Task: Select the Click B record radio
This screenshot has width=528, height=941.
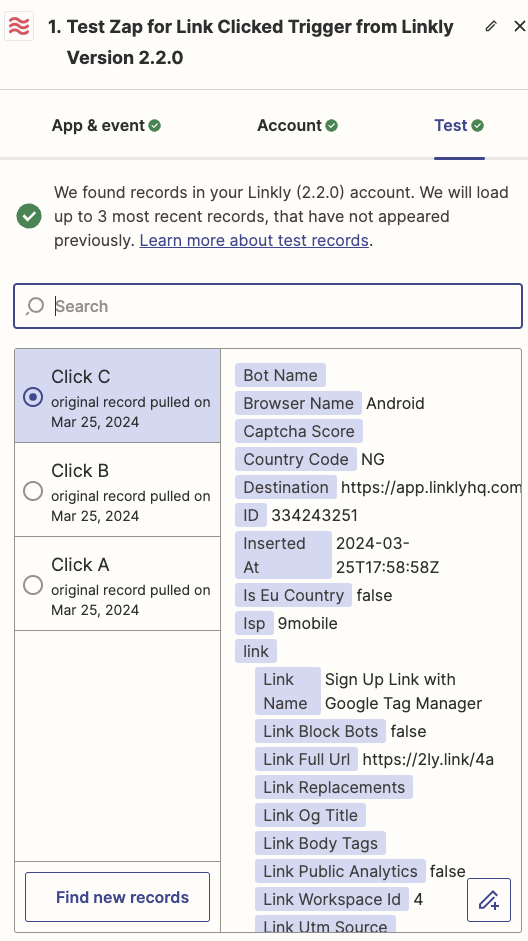Action: click(32, 491)
